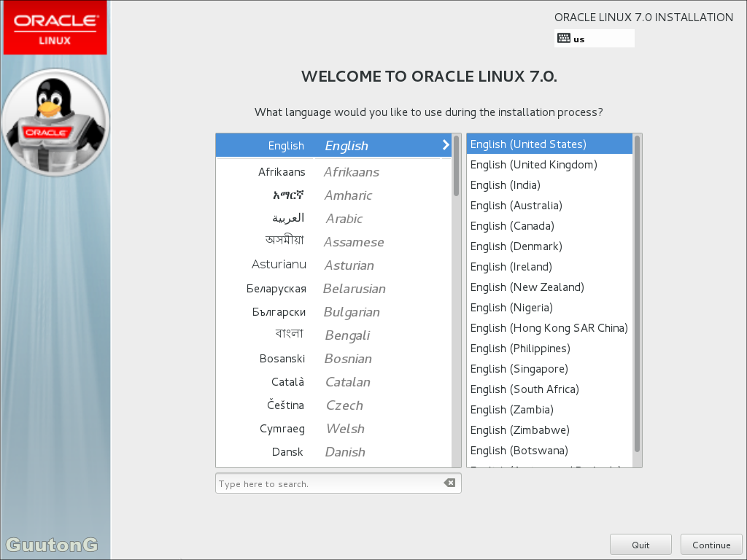Select Catalan language row
The height and width of the screenshot is (560, 747).
(333, 381)
